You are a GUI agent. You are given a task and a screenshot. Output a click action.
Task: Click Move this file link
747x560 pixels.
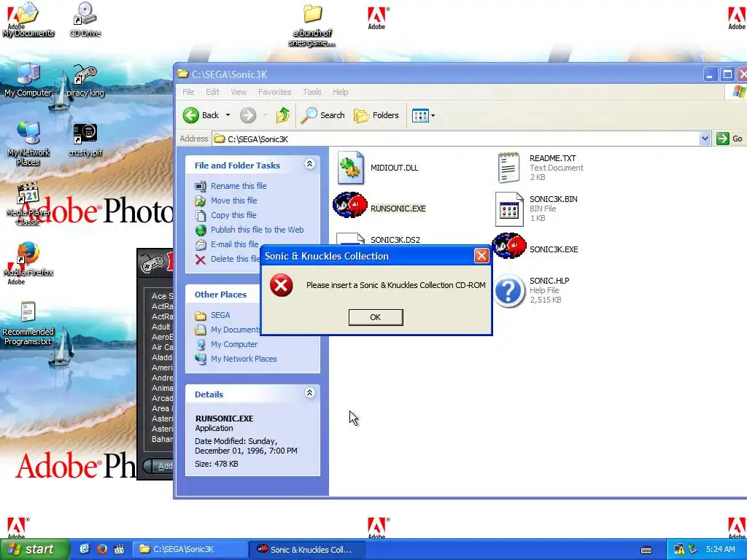[x=234, y=201]
